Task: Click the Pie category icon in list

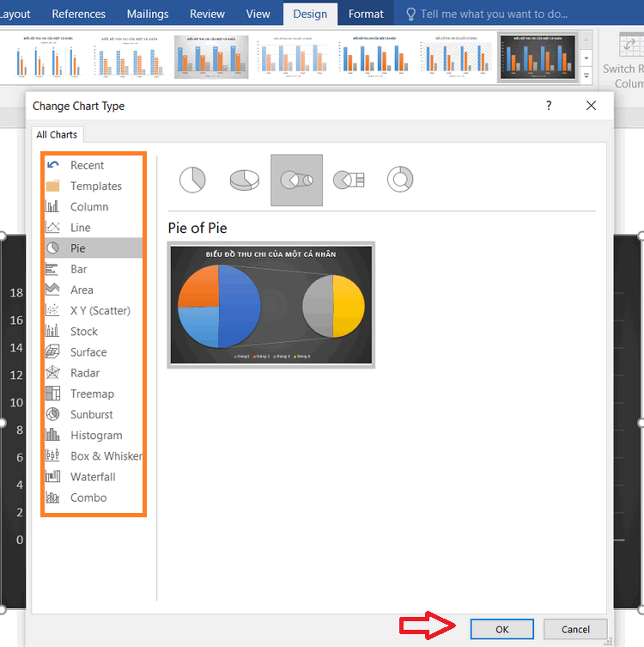Action: tap(52, 248)
